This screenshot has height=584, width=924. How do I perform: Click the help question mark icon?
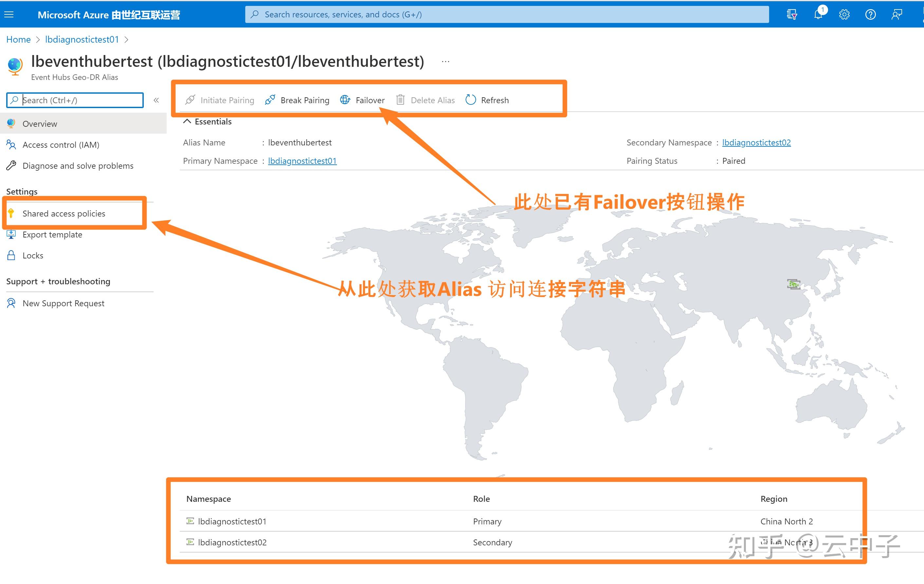870,14
